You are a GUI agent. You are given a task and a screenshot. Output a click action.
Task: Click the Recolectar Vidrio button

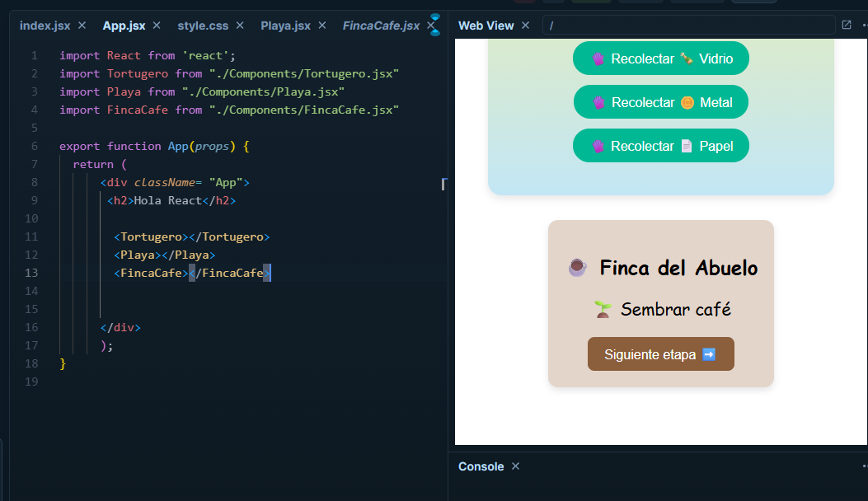(661, 59)
